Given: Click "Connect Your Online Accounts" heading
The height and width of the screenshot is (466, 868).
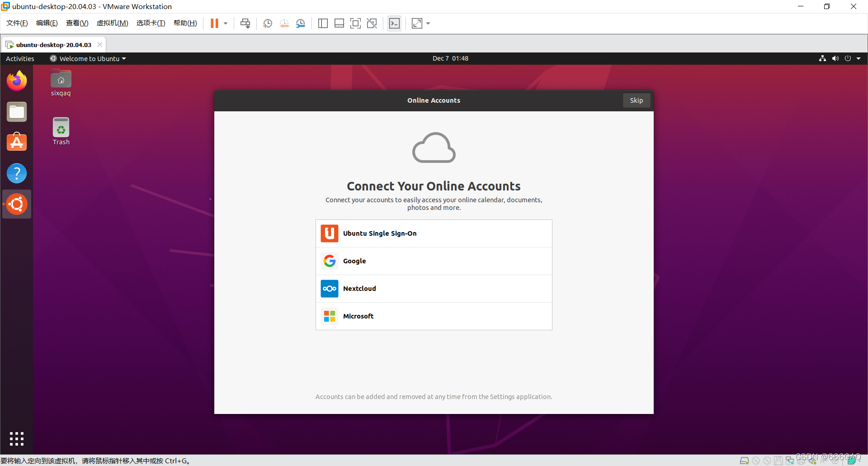Looking at the screenshot, I should [434, 186].
